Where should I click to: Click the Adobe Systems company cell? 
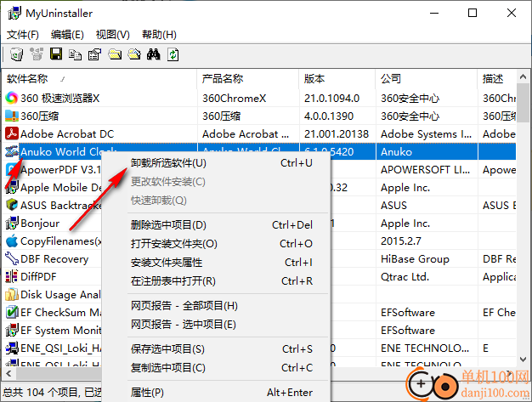pyautogui.click(x=427, y=133)
